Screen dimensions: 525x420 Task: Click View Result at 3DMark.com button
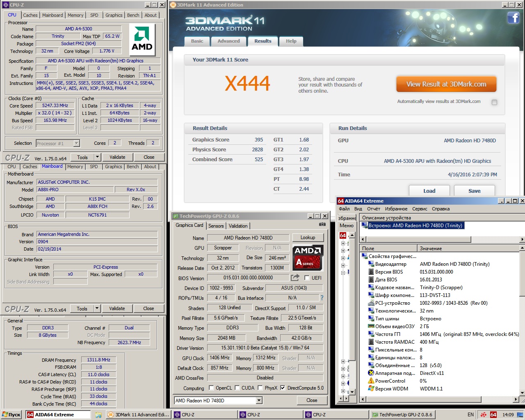point(446,84)
